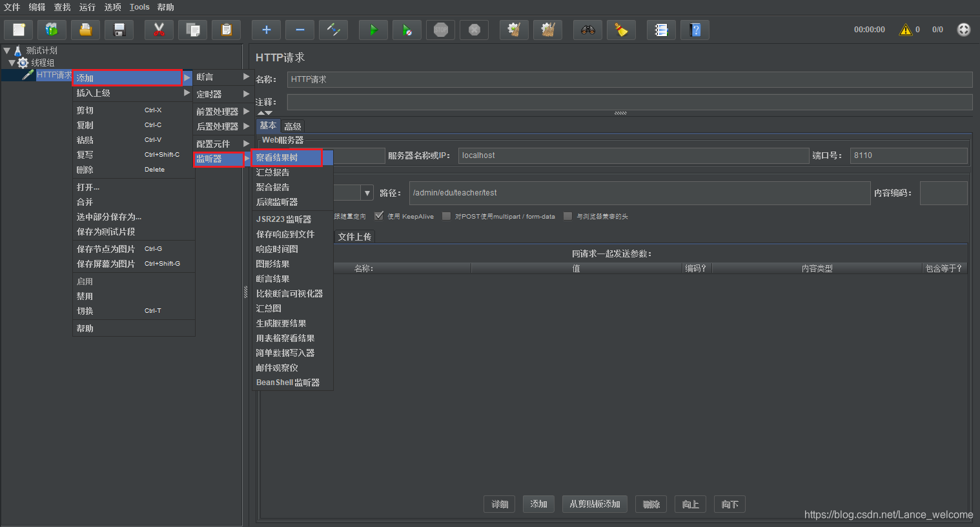
Task: Click the Cut scissors icon in toolbar
Action: coord(158,29)
